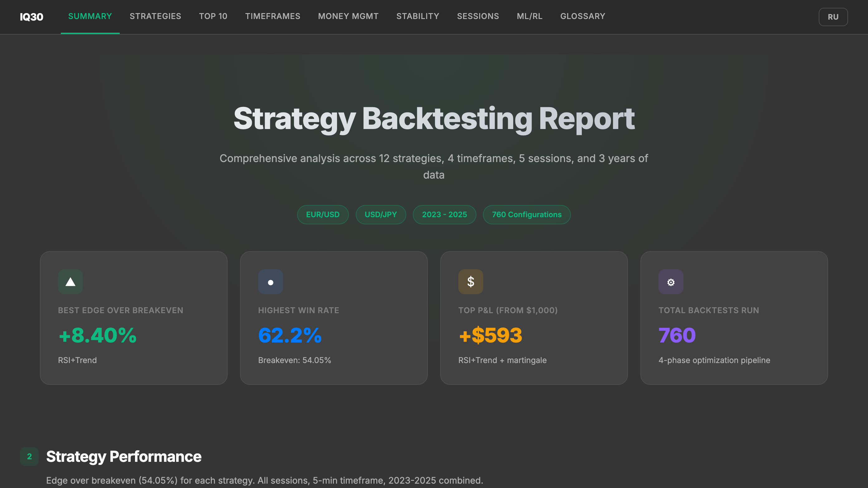Click the dollar sign P&L icon
The width and height of the screenshot is (868, 488).
471,282
